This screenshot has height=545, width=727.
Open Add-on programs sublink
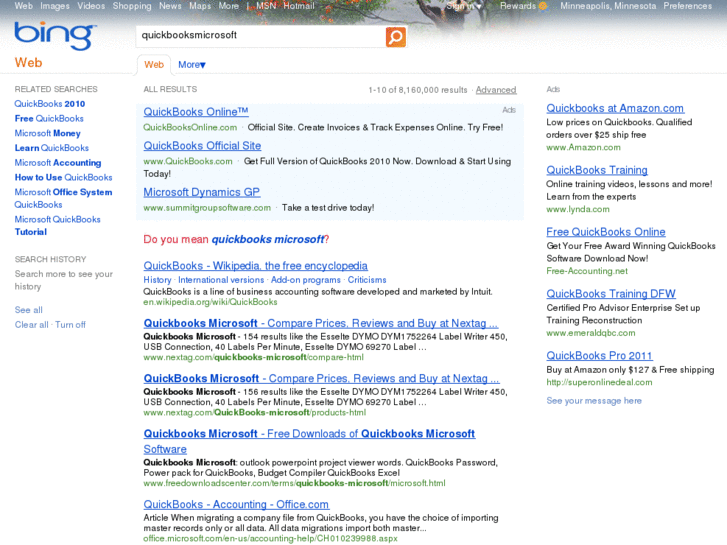point(306,280)
